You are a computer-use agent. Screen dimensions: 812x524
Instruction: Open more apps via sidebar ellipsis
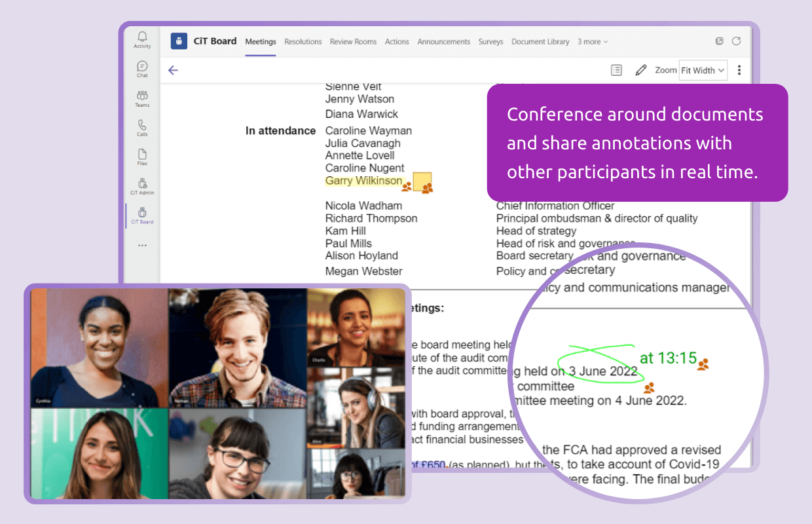[x=141, y=244]
